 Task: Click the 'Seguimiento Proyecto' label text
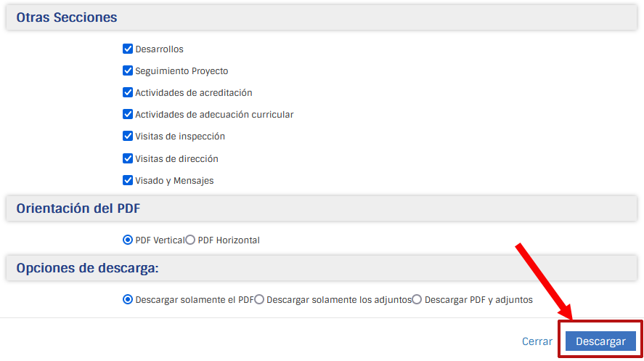(x=182, y=71)
